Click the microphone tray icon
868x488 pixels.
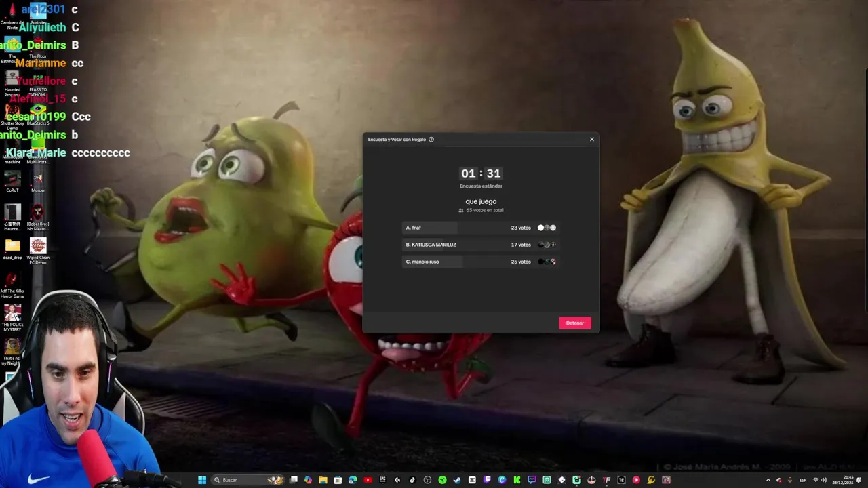(x=790, y=480)
